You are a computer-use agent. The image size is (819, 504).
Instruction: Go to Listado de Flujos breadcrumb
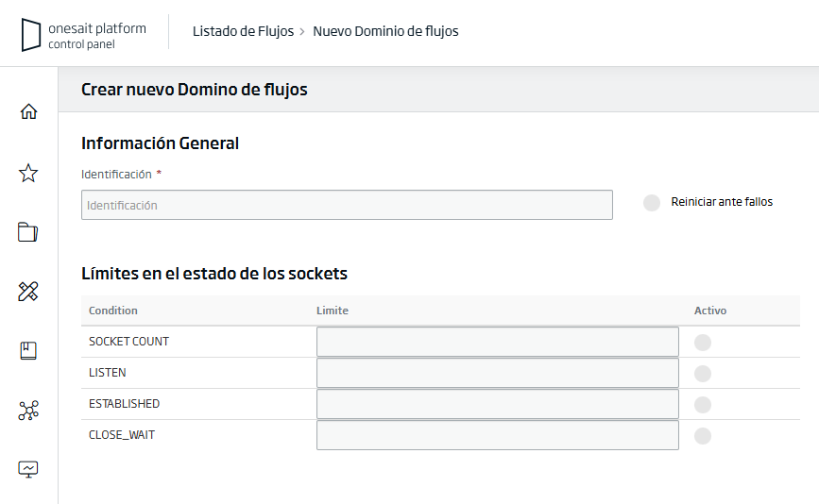pos(243,31)
